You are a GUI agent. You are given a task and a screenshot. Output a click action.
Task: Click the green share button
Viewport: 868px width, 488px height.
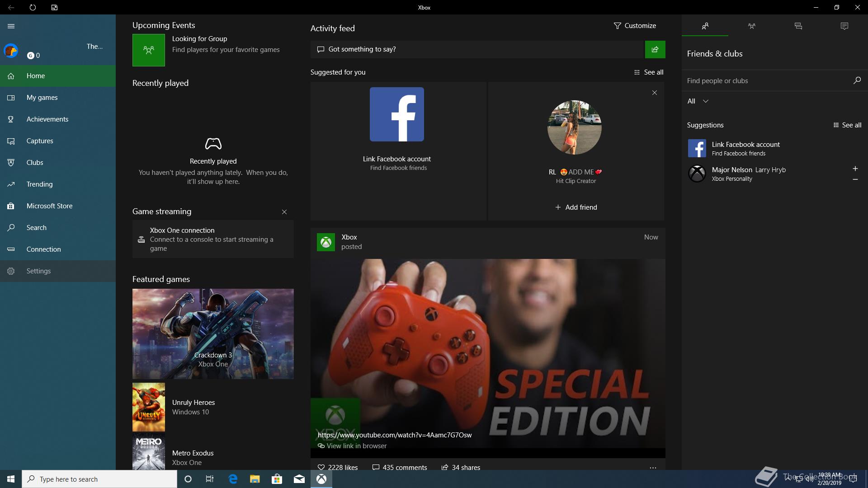[655, 49]
